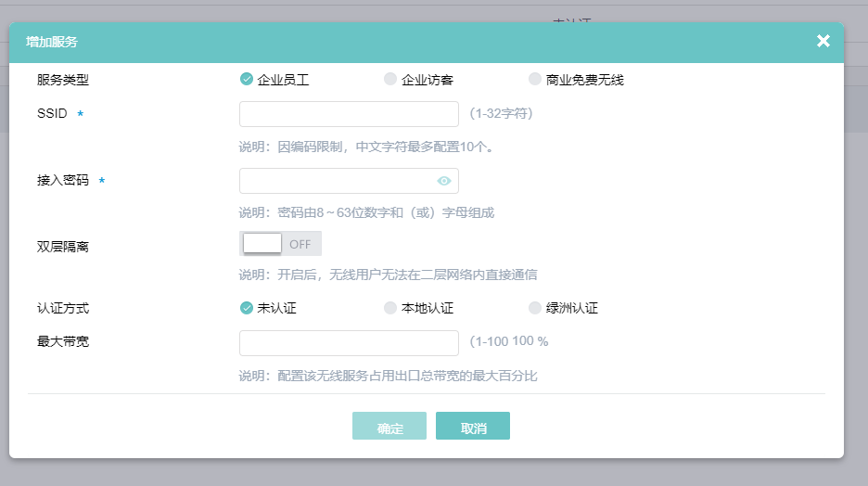Cancel with the 取消 button

[x=473, y=427]
